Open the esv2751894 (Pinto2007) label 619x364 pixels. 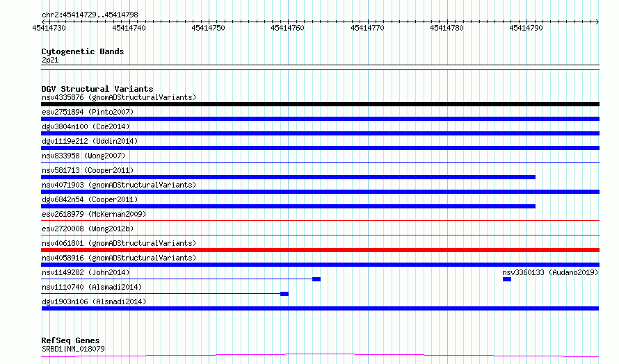click(x=88, y=112)
